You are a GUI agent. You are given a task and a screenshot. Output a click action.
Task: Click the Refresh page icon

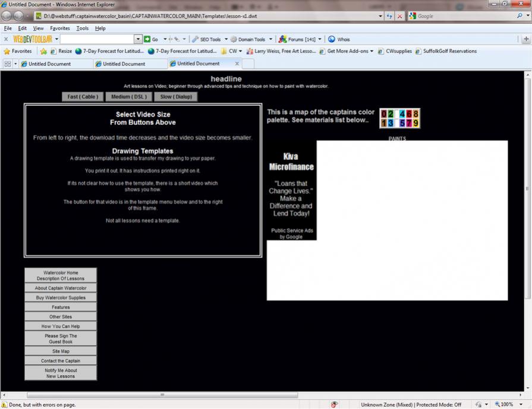pos(389,16)
